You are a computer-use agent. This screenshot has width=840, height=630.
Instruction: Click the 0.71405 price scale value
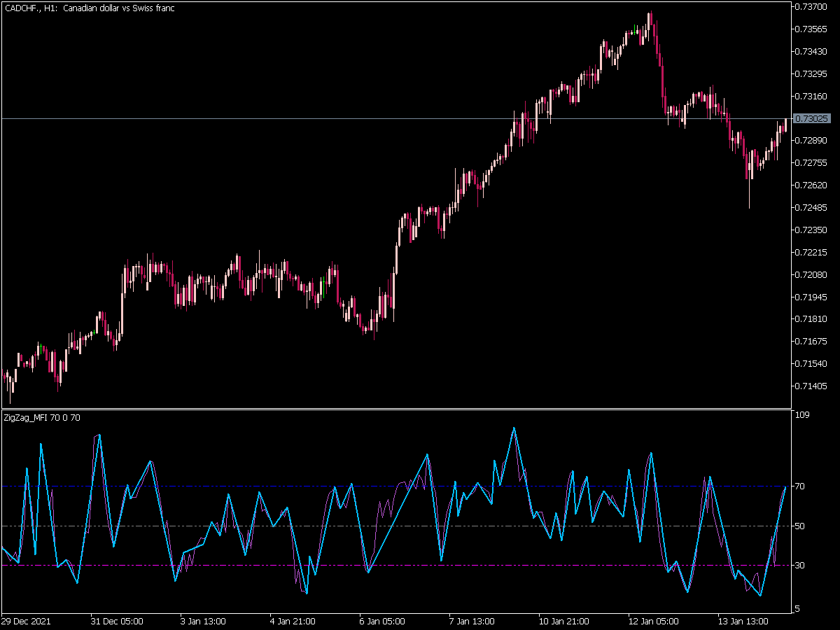pos(811,386)
